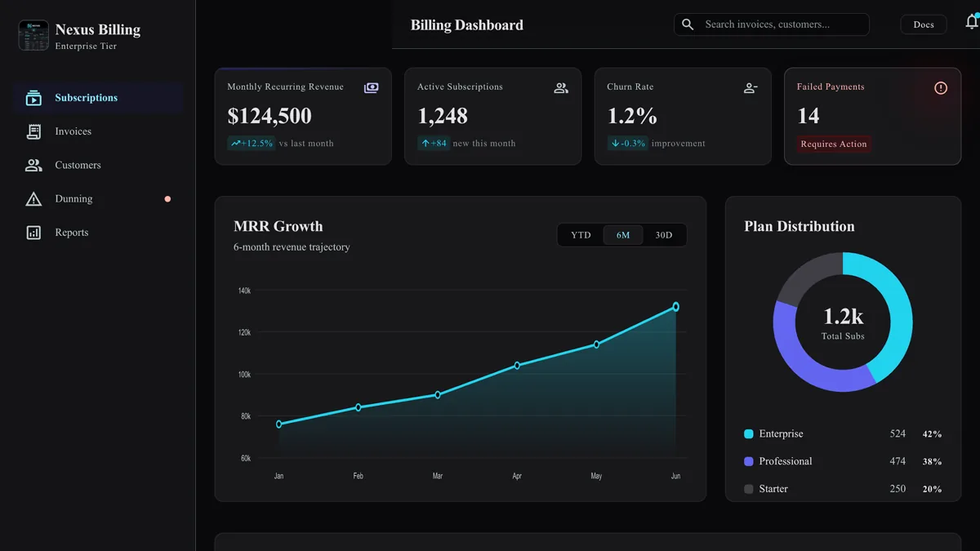Image resolution: width=980 pixels, height=551 pixels.
Task: Click the down arrow in -0.3% badge
Action: pos(615,144)
